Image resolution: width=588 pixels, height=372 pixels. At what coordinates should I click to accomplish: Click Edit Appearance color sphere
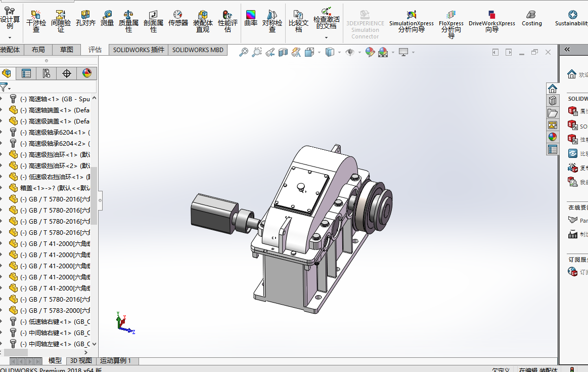370,52
